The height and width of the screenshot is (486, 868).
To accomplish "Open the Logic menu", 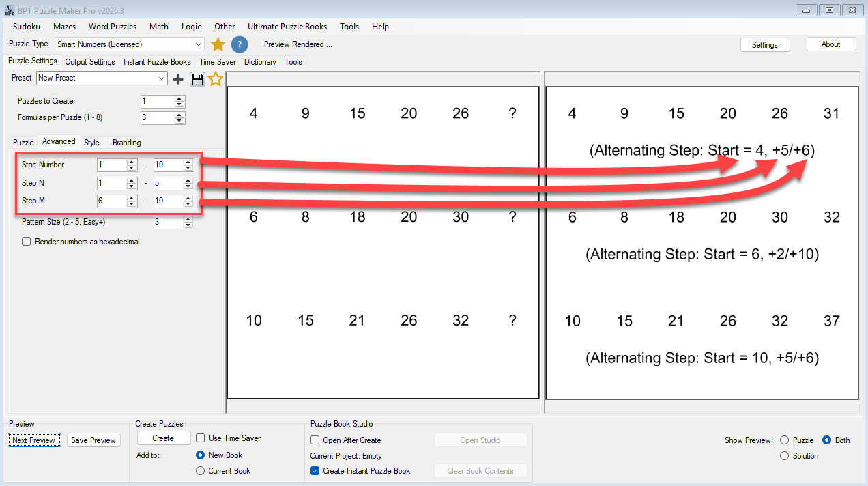I will 191,27.
